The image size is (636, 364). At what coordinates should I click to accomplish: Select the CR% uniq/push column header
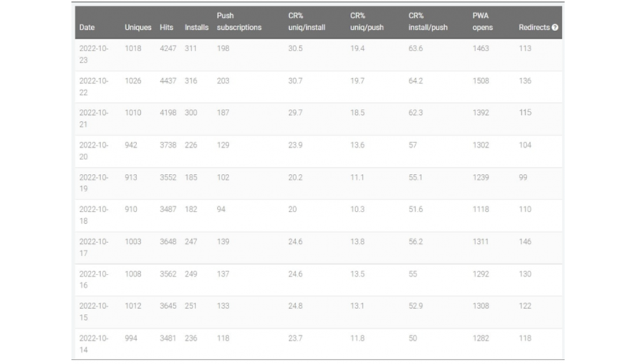366,22
